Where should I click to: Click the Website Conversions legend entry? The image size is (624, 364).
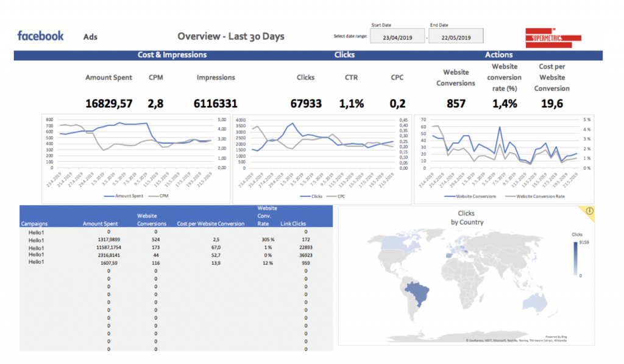[x=470, y=197]
